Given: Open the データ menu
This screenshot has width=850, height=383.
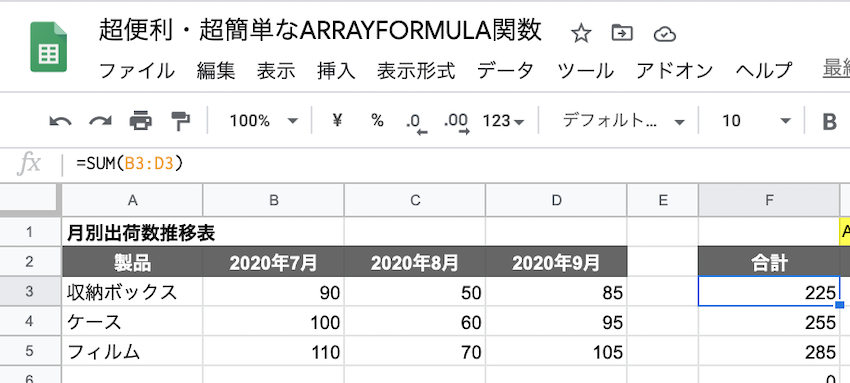Looking at the screenshot, I should [x=505, y=71].
